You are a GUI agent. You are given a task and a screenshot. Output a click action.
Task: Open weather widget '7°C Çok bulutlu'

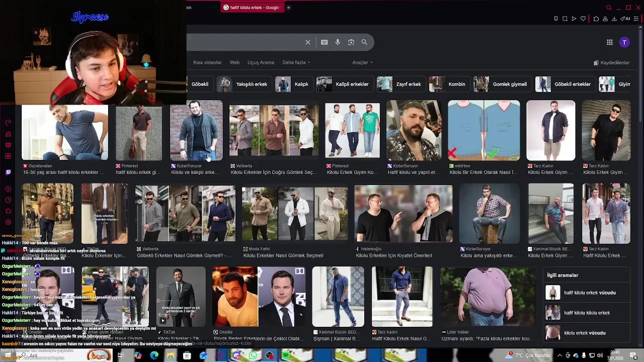[527, 355]
